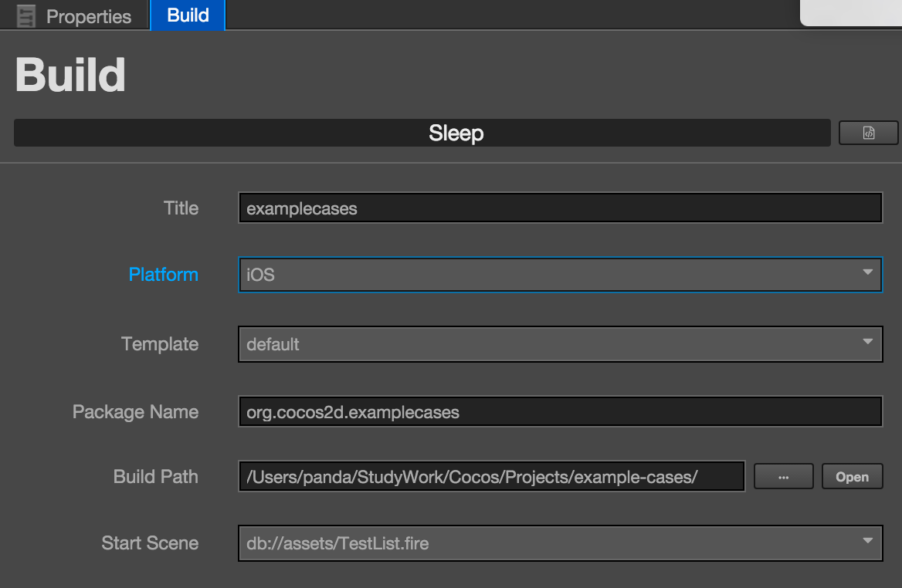Screen dimensions: 902x588
Task: Click the Template label
Action: 160,344
